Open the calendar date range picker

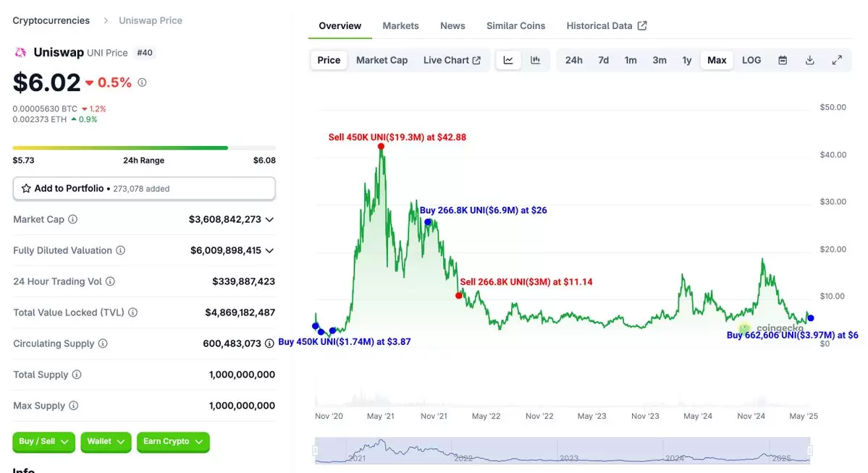click(x=783, y=60)
